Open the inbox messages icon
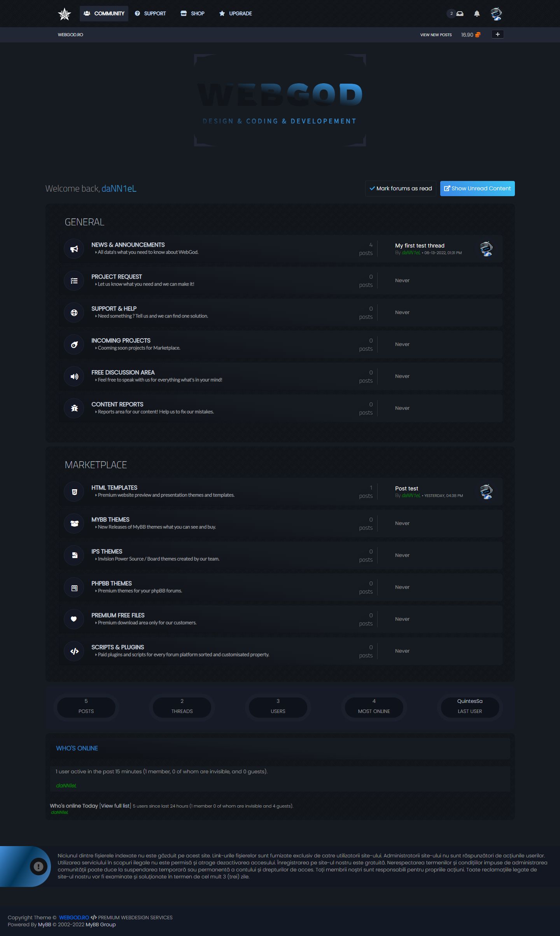 pos(460,14)
